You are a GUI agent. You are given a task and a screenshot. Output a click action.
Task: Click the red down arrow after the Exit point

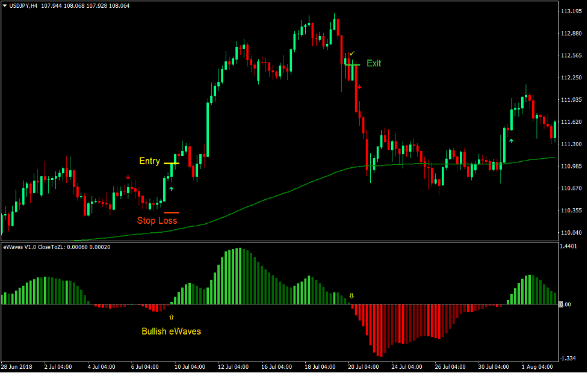[x=360, y=87]
